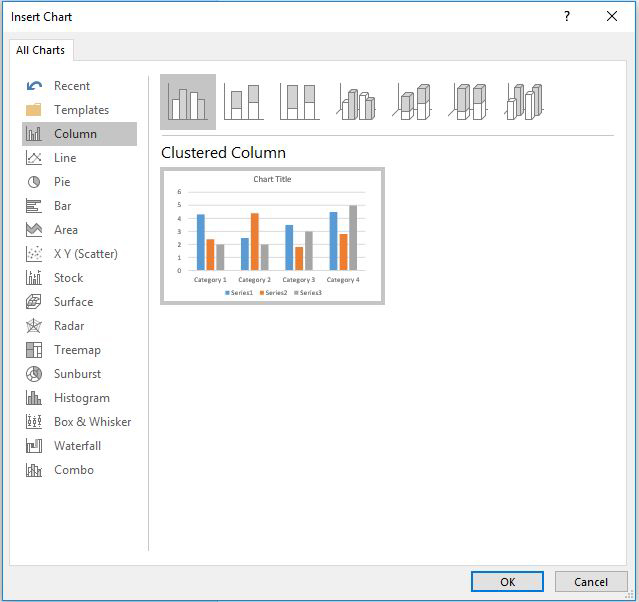Screen dimensions: 639x602
Task: Confirm chart selection with OK button
Action: 507,582
